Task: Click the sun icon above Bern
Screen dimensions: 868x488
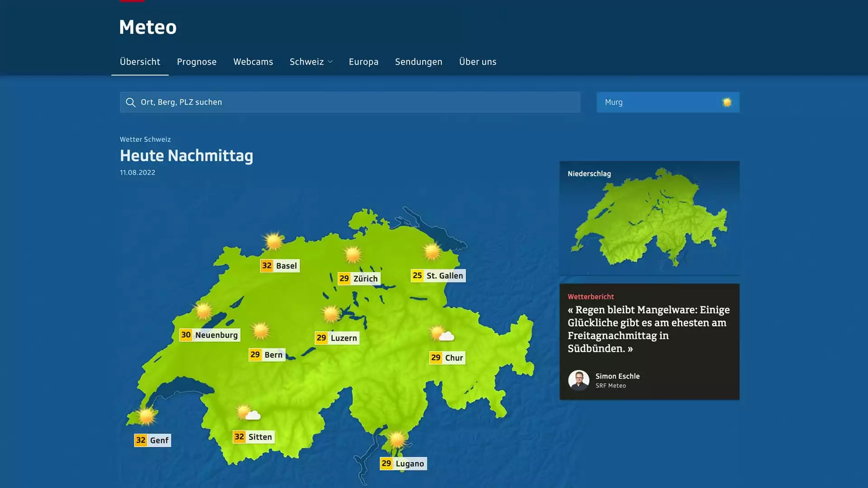Action: coord(260,331)
